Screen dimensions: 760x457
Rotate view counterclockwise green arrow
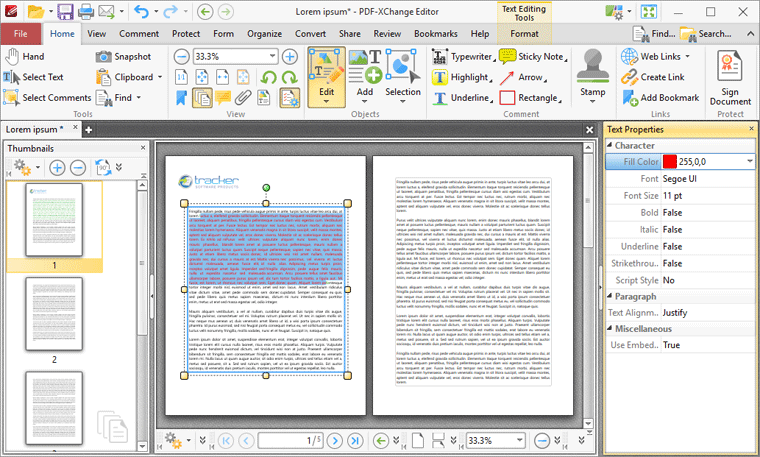269,77
